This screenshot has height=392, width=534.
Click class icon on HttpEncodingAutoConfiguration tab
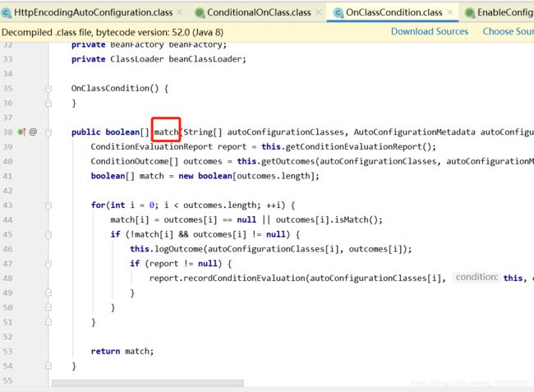coord(6,13)
